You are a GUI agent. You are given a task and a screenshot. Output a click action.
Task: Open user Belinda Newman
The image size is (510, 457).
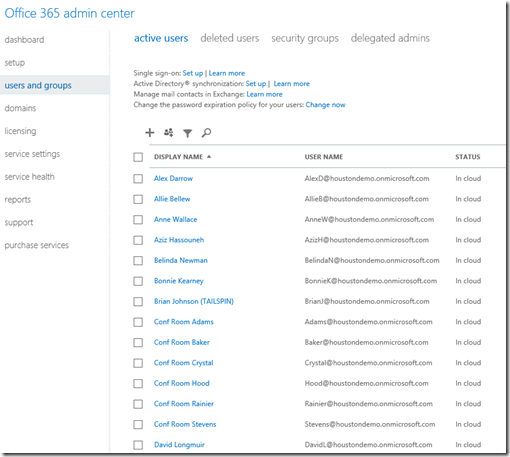(181, 261)
